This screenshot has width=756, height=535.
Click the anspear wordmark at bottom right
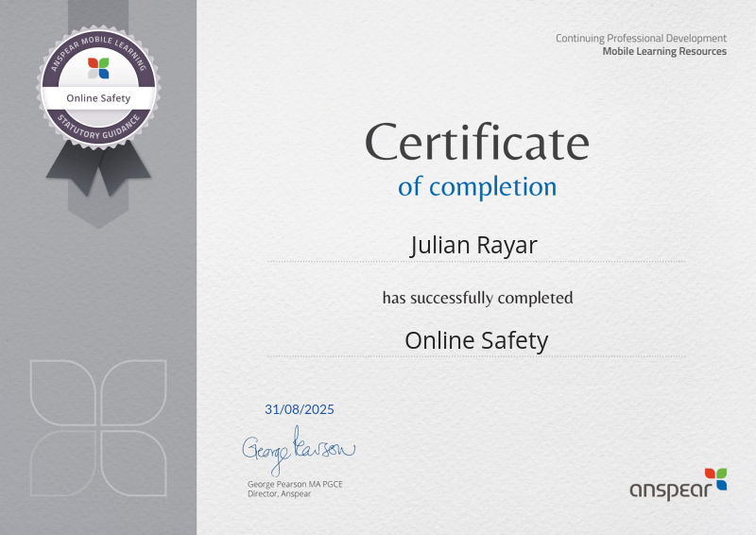(x=666, y=489)
